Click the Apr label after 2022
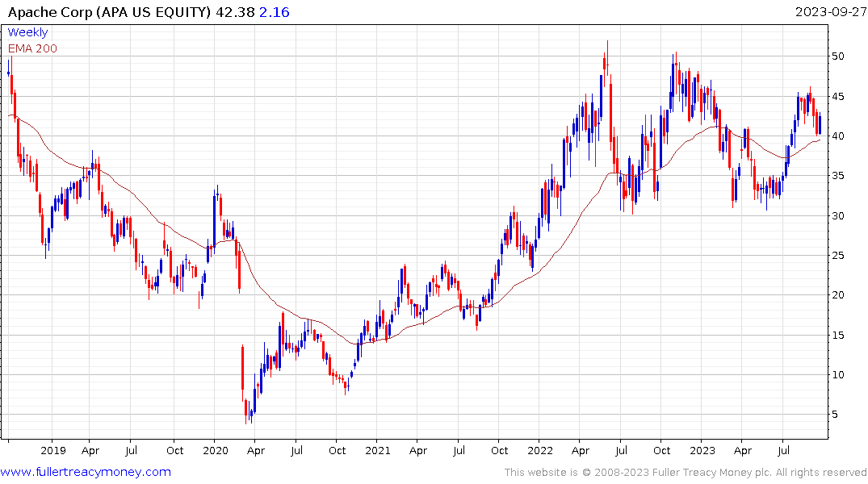Image resolution: width=868 pixels, height=484 pixels. point(580,451)
